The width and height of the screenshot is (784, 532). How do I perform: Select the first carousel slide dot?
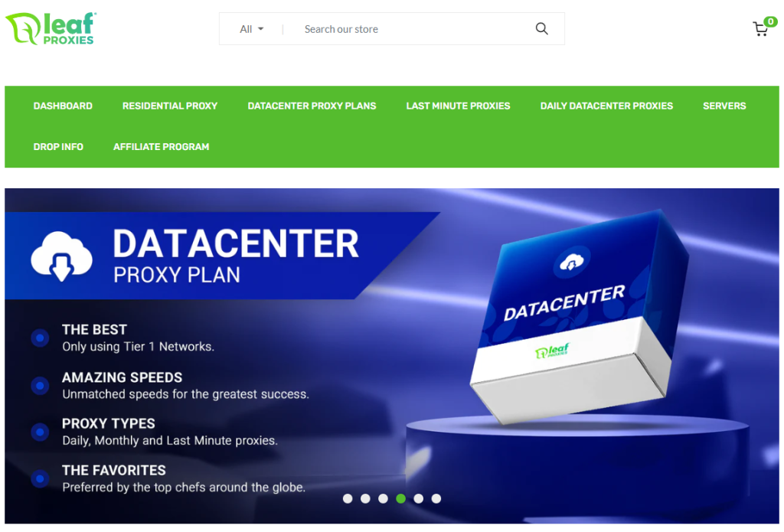point(348,498)
